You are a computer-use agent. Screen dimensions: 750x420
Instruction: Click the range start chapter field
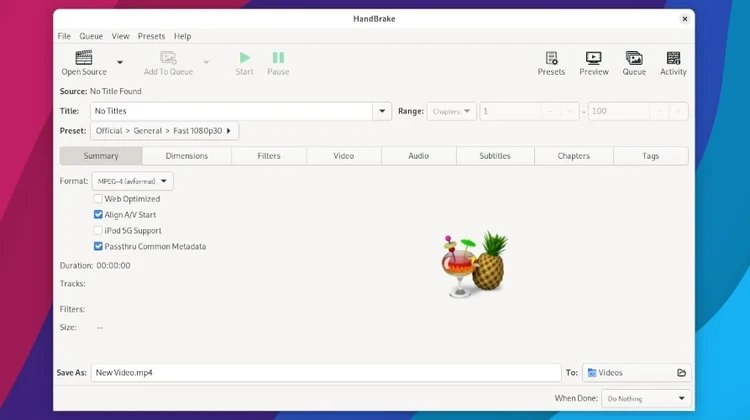pyautogui.click(x=510, y=111)
